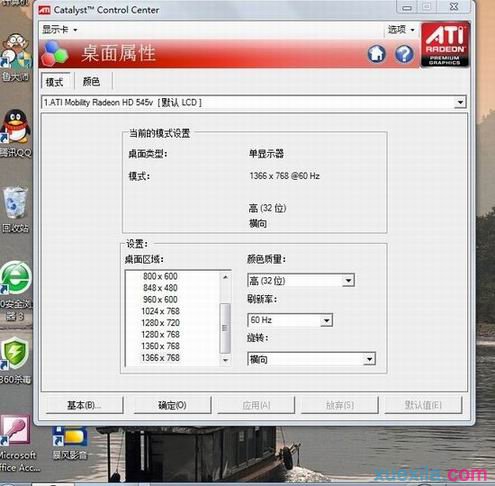Open the Microsoft Office Access shortcut
The width and height of the screenshot is (495, 486).
click(x=15, y=430)
